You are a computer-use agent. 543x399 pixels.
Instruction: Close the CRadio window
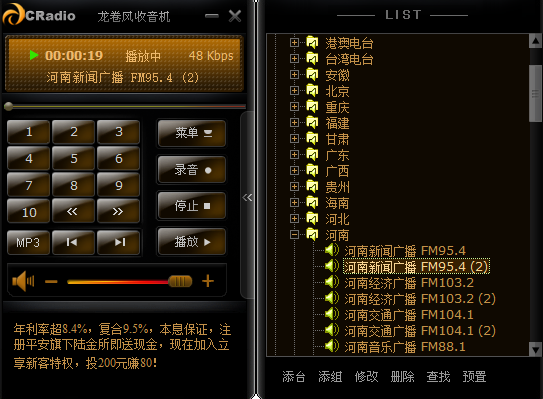[x=235, y=16]
